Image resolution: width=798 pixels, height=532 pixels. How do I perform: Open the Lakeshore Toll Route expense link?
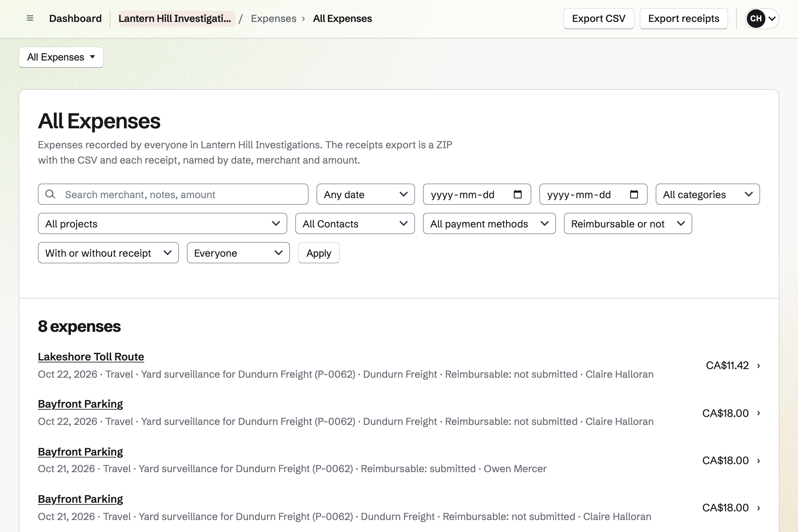point(91,356)
